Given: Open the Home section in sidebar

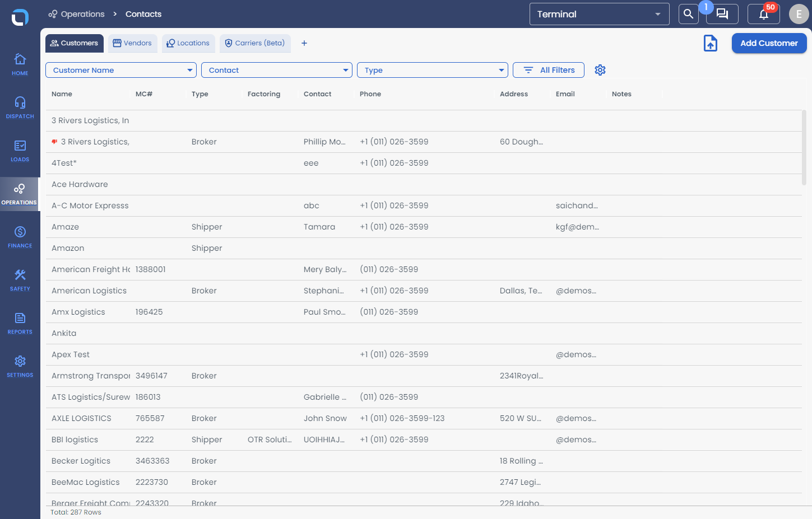Looking at the screenshot, I should coord(20,65).
